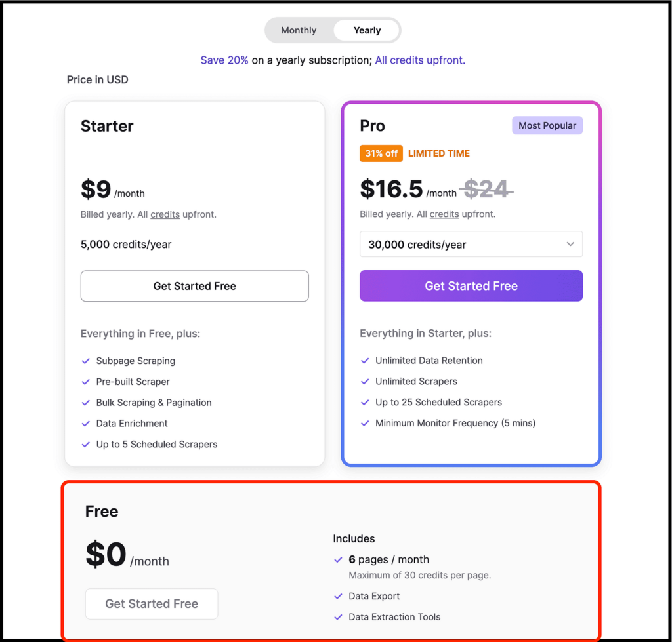Image resolution: width=672 pixels, height=642 pixels.
Task: Click the checkmark beside Unlimited Data Retention
Action: click(x=366, y=361)
